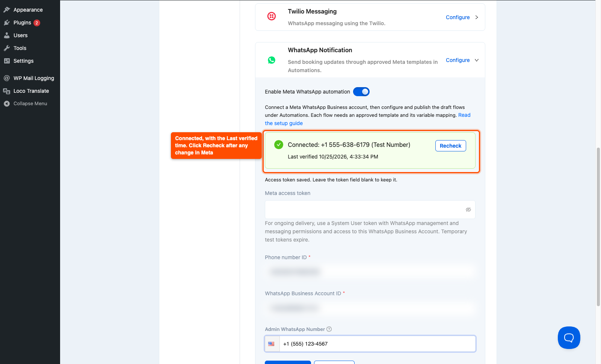Click the 'Twilio Messaging' heading
Screen dimensions: 601x364
[x=312, y=11]
